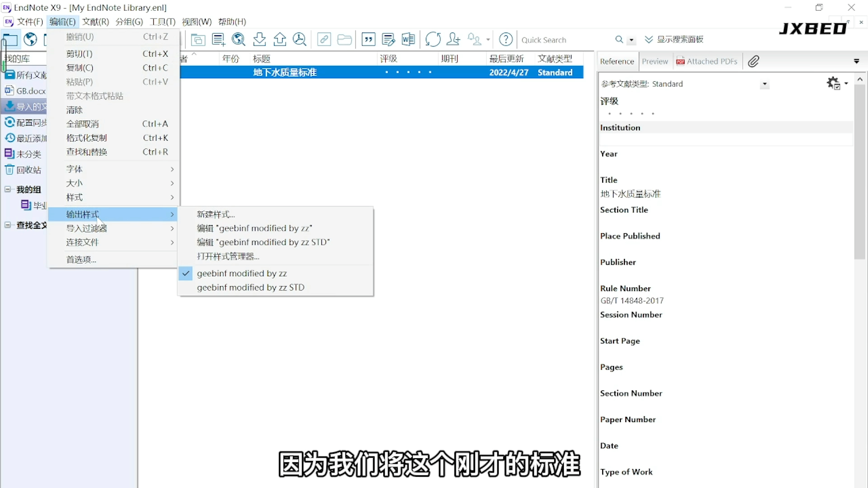Open the Quick Search dropdown arrow
This screenshot has width=868, height=488.
point(632,40)
